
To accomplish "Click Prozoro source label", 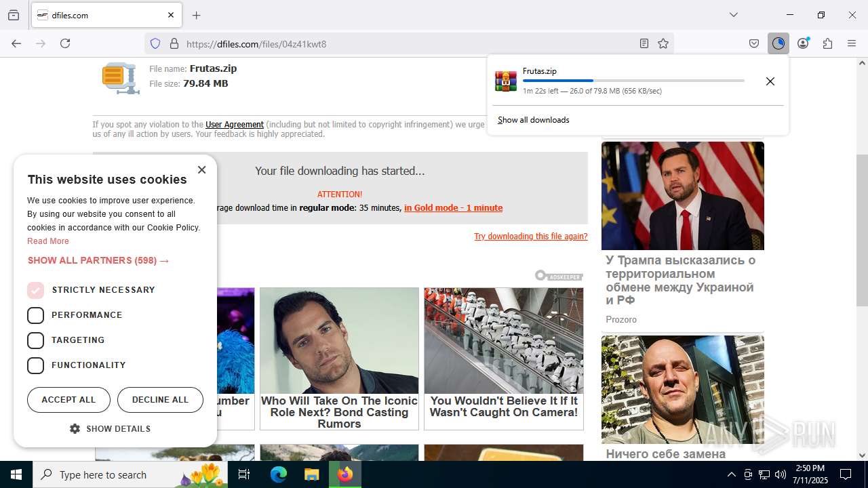I will coord(621,320).
